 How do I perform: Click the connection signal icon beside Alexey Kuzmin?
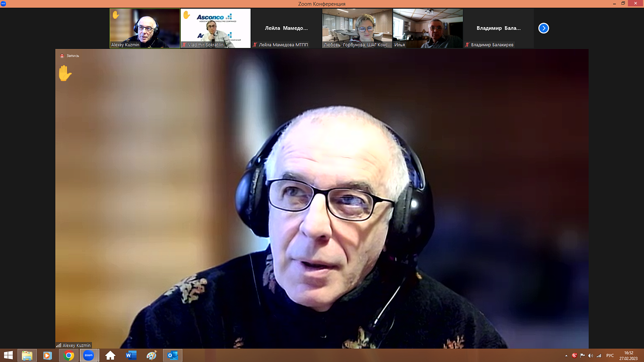point(58,345)
